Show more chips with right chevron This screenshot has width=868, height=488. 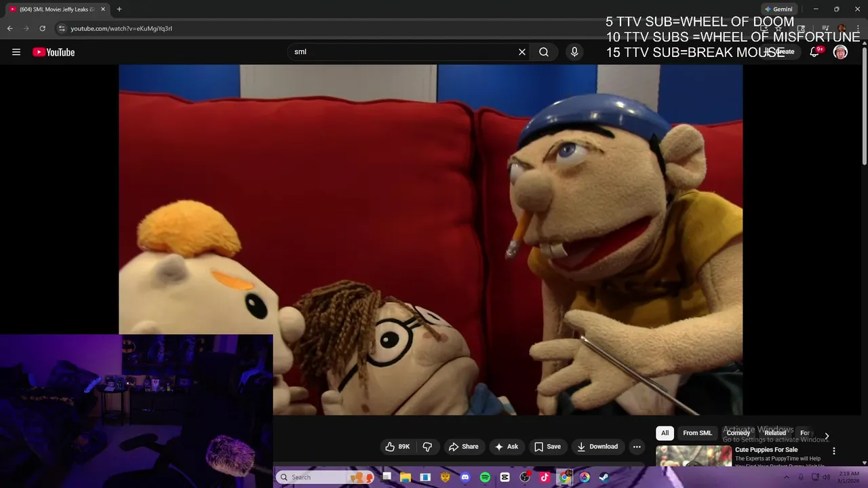(827, 436)
